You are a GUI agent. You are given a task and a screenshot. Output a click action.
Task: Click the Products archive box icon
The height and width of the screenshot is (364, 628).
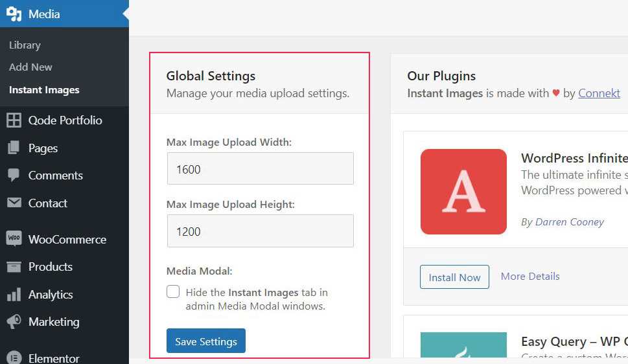14,266
